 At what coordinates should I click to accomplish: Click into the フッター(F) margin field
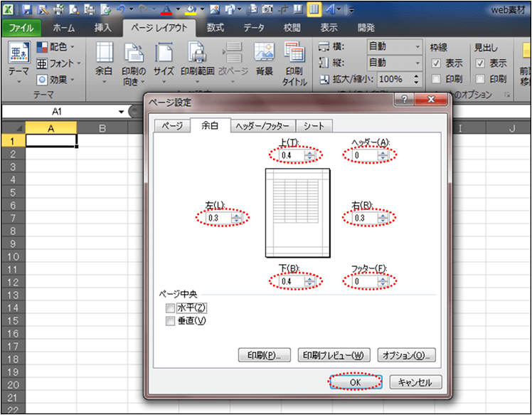coord(365,282)
